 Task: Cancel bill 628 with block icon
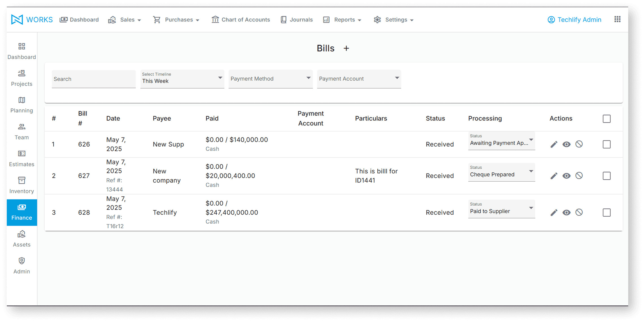pyautogui.click(x=579, y=212)
